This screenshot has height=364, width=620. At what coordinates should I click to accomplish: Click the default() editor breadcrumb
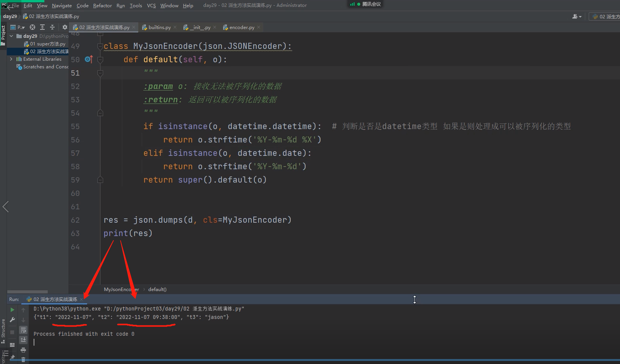(157, 289)
